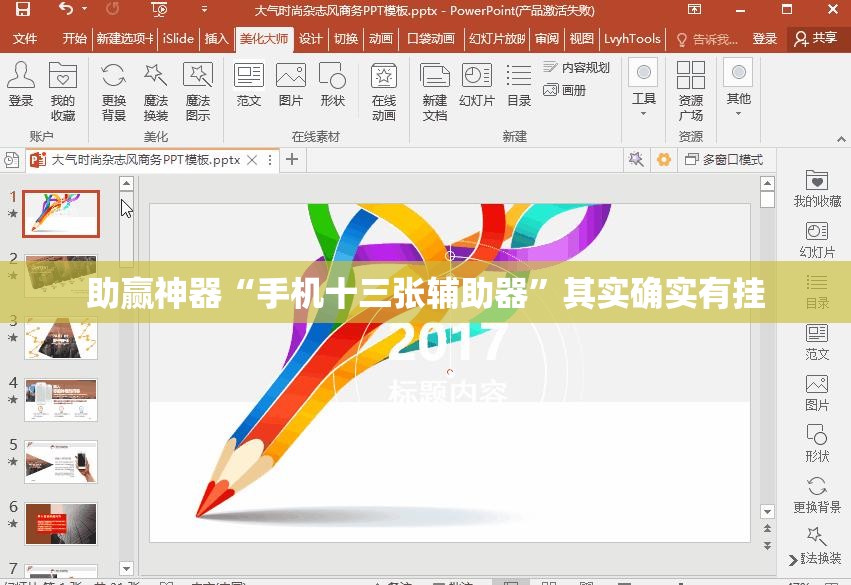The height and width of the screenshot is (585, 851).
Task: Click slide editor scroll down arrow
Action: point(767,511)
